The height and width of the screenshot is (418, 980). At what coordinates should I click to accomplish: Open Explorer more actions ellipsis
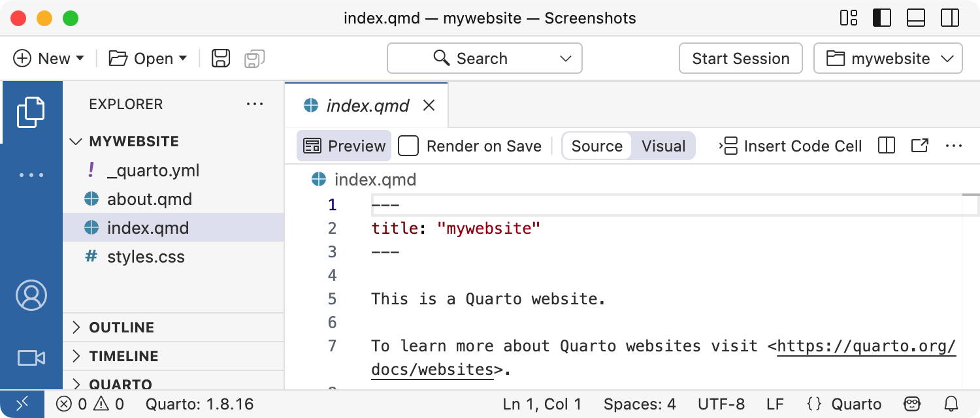(255, 104)
